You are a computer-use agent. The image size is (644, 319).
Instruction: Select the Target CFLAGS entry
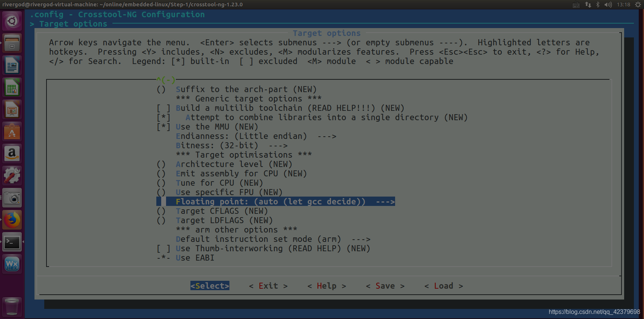pos(212,211)
